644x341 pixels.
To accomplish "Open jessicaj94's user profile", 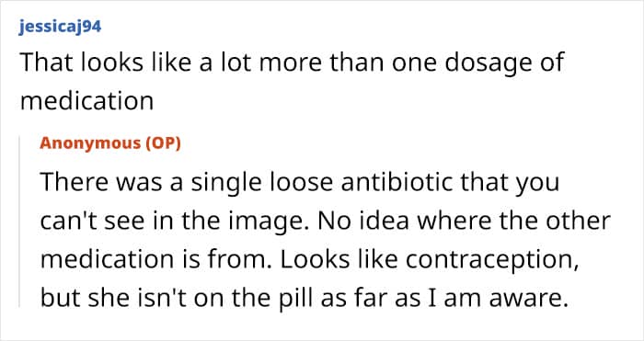I will 60,27.
